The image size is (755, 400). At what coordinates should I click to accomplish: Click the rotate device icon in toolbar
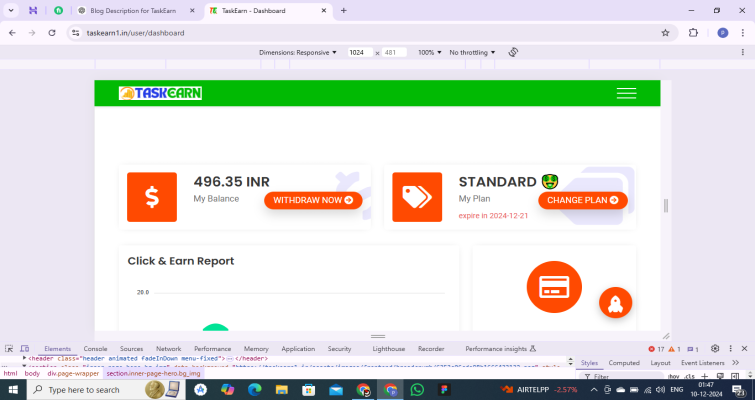point(513,52)
